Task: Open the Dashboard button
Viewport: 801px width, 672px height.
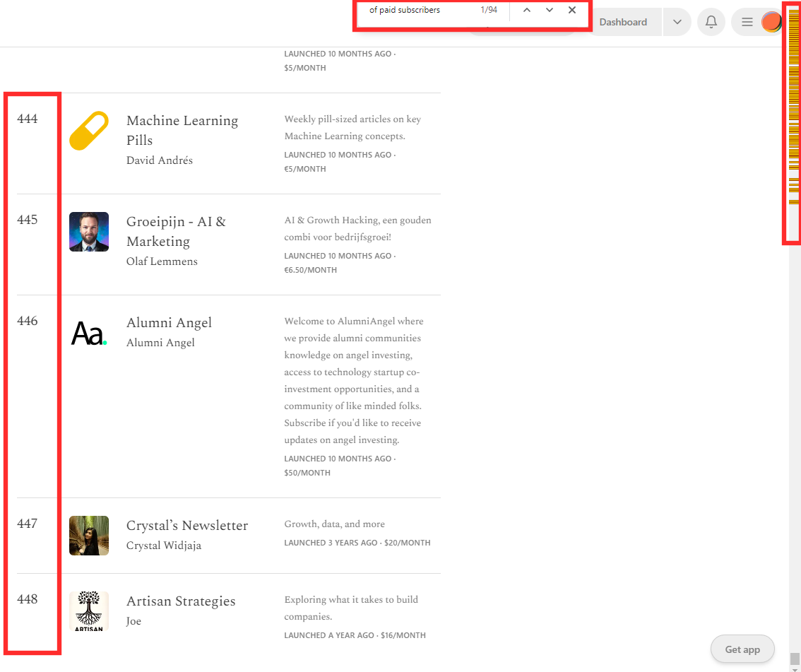Action: [623, 22]
